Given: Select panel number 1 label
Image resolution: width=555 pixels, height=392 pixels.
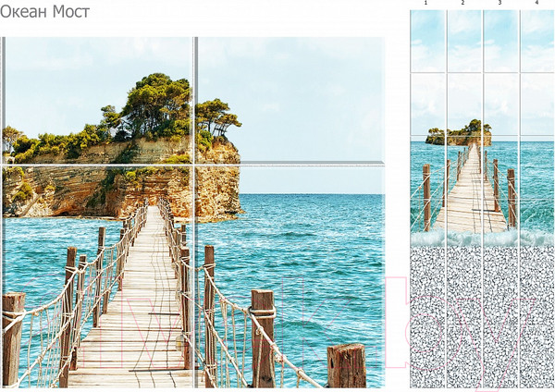Looking at the screenshot, I should click(x=425, y=3).
